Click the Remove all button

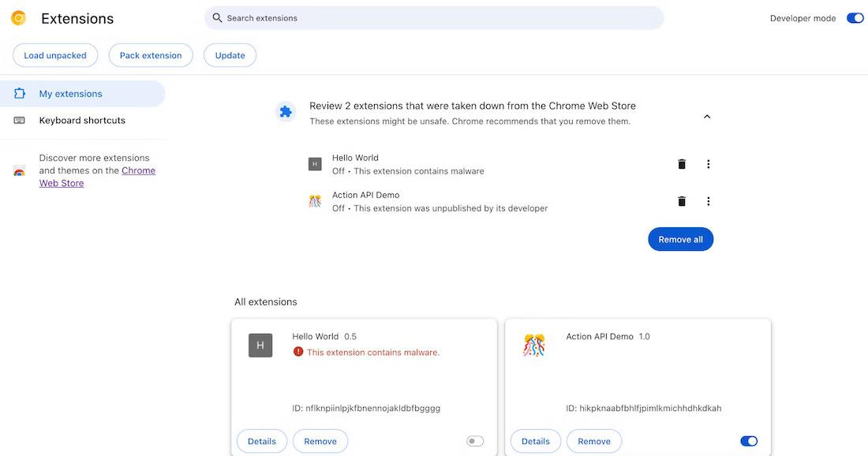point(680,238)
